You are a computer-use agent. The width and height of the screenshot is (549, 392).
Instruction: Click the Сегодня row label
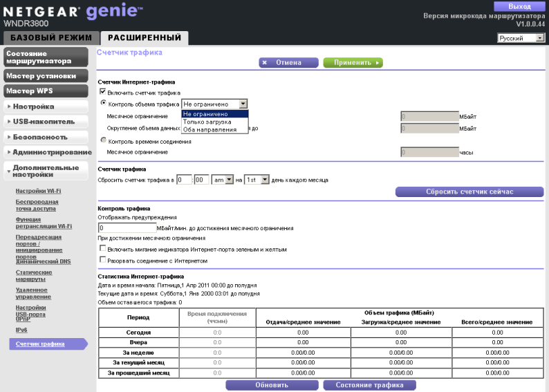click(x=138, y=333)
